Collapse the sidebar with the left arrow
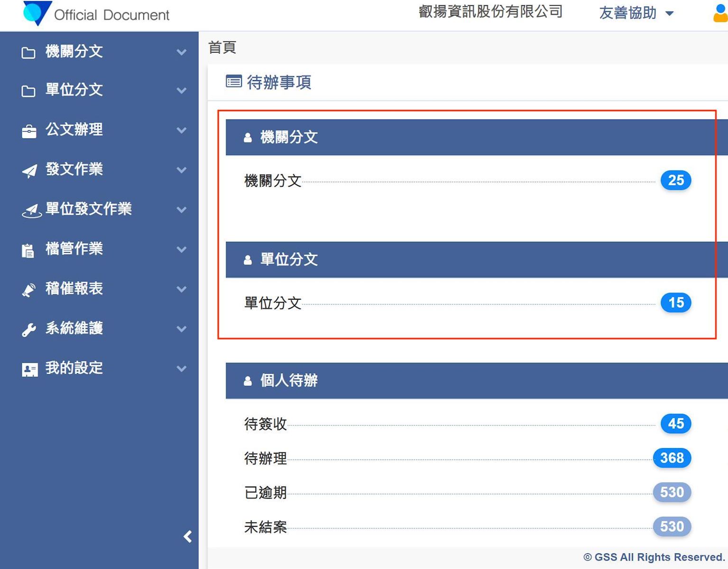 click(188, 536)
